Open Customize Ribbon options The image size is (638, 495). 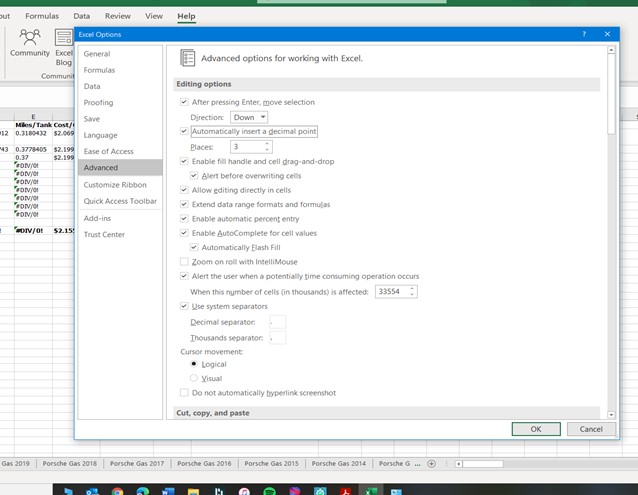(120, 185)
